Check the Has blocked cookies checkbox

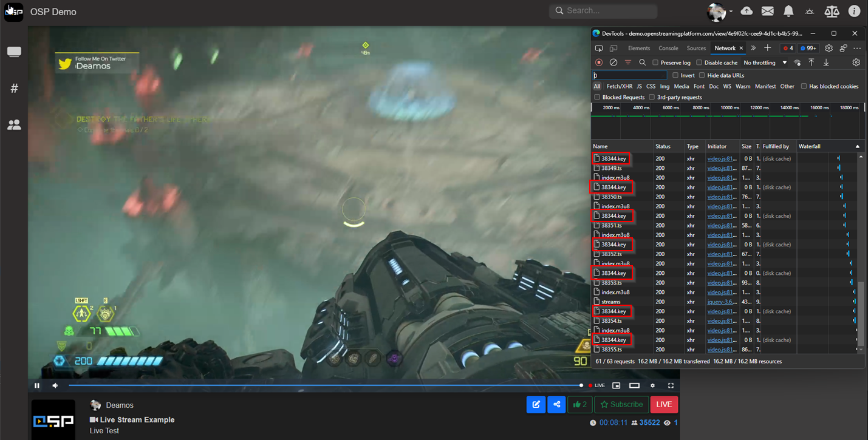pos(804,86)
